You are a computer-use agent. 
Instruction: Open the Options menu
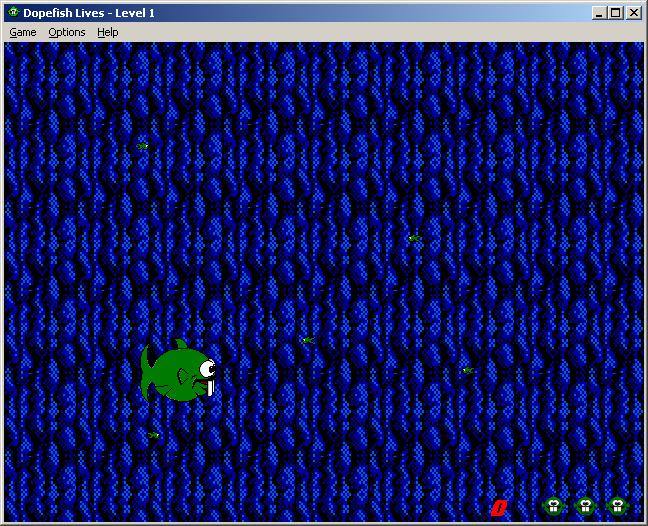(x=67, y=32)
